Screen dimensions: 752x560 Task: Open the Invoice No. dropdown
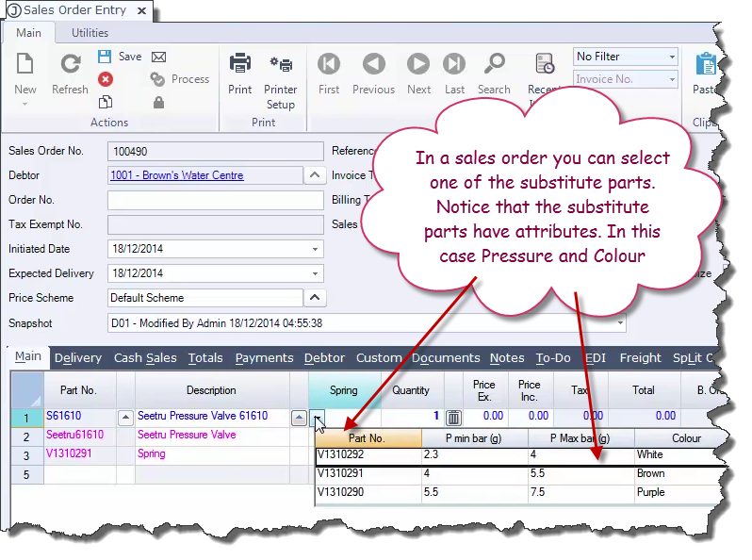[672, 79]
